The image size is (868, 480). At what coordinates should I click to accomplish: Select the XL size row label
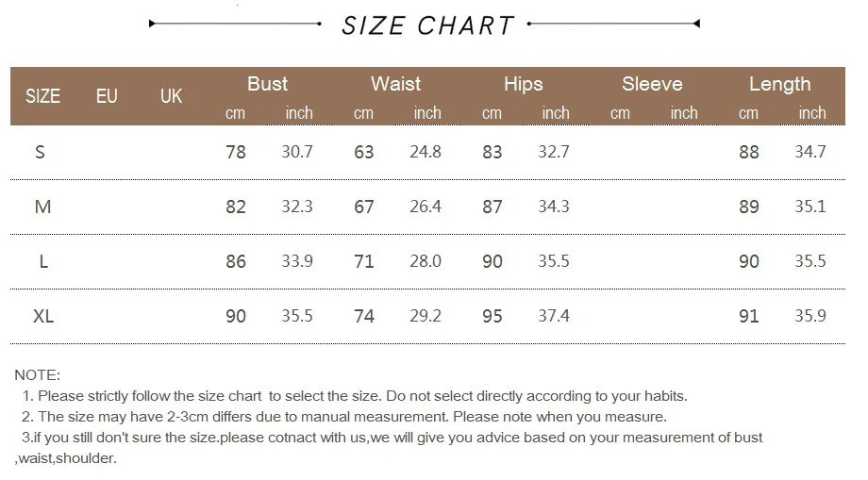tap(43, 317)
